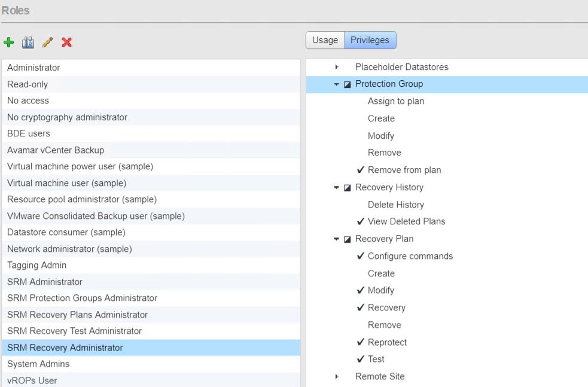Click Remove under Protection Group
Viewport: 588px width, 387px height.
click(x=385, y=153)
